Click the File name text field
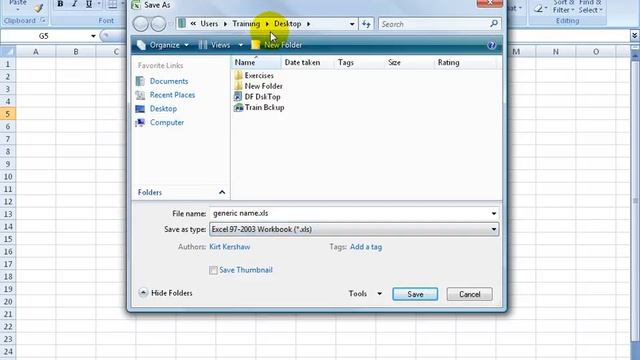Image resolution: width=640 pixels, height=360 pixels. pyautogui.click(x=349, y=213)
